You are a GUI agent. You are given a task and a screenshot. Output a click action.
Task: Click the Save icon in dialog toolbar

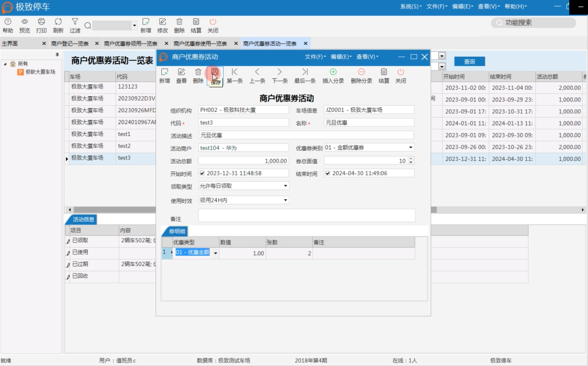pyautogui.click(x=215, y=72)
